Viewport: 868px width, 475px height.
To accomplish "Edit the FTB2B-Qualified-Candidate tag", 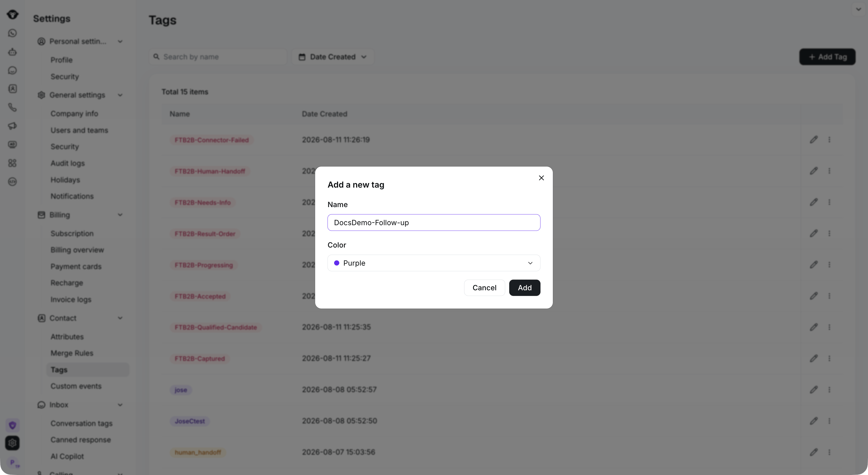I will point(813,327).
